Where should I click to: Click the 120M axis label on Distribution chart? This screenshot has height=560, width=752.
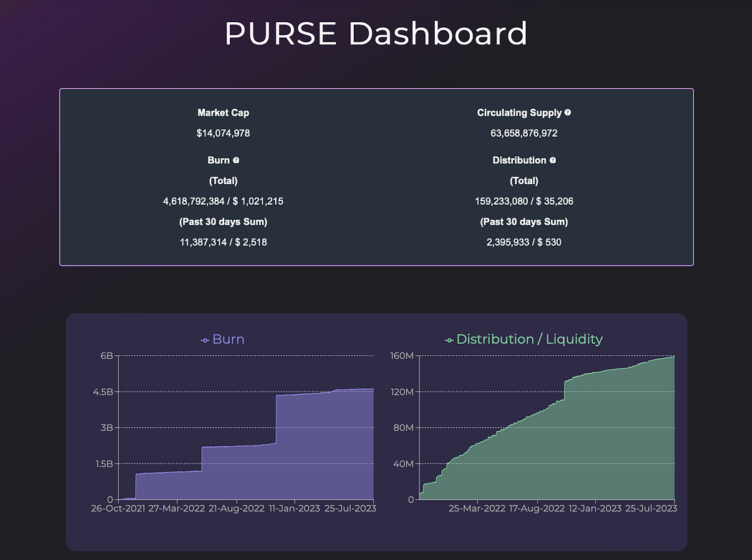(x=401, y=392)
